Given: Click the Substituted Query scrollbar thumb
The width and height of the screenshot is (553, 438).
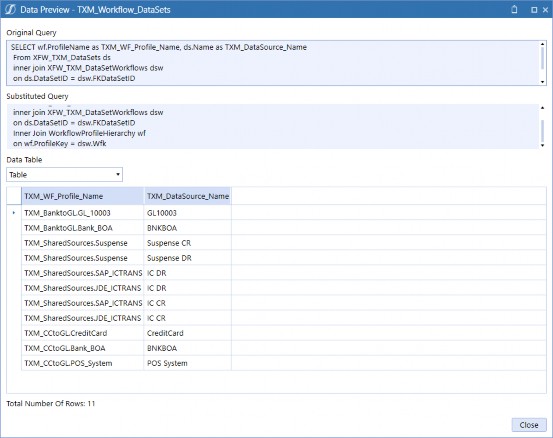Looking at the screenshot, I should click(x=542, y=131).
